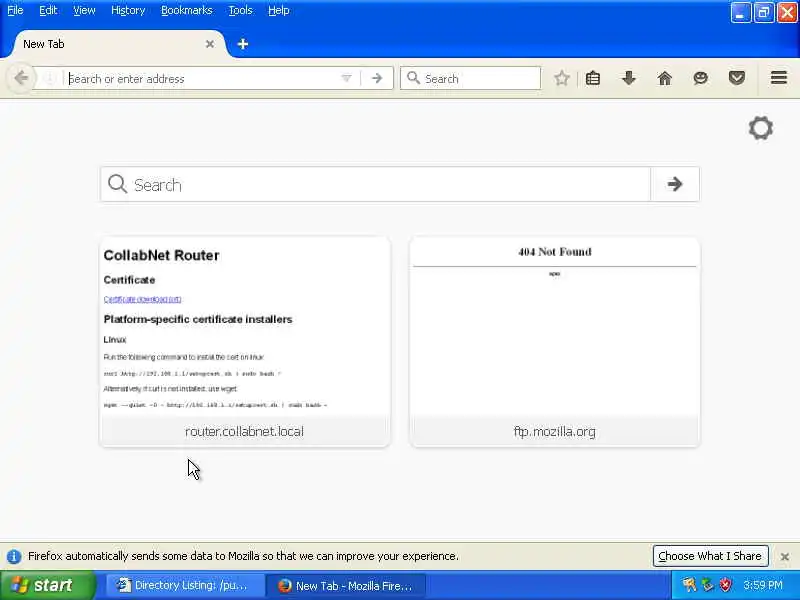Restore down the Firefox window
The width and height of the screenshot is (800, 600).
point(764,12)
